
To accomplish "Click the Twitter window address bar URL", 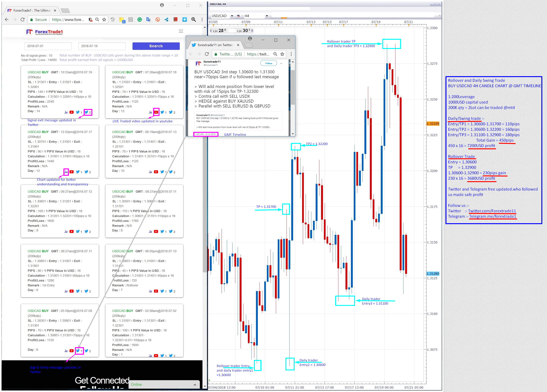I will coord(258,54).
